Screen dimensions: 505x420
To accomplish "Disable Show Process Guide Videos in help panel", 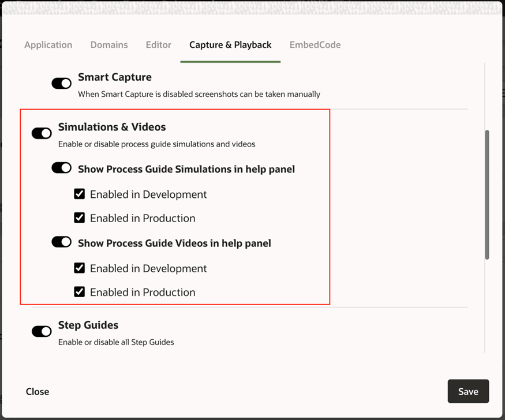I will point(61,242).
